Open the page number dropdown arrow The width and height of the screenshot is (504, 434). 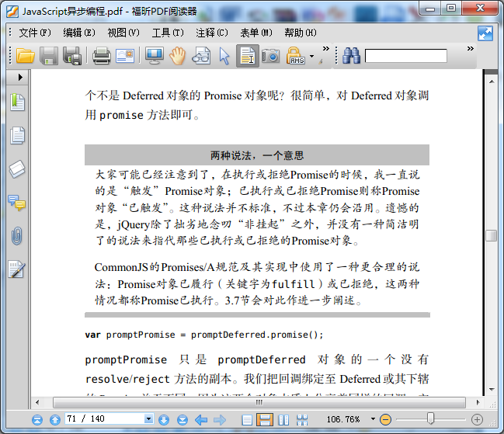point(148,419)
